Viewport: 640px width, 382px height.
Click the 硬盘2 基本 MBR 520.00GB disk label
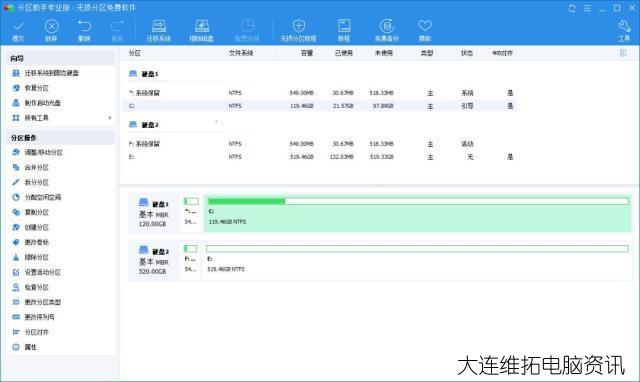point(153,261)
